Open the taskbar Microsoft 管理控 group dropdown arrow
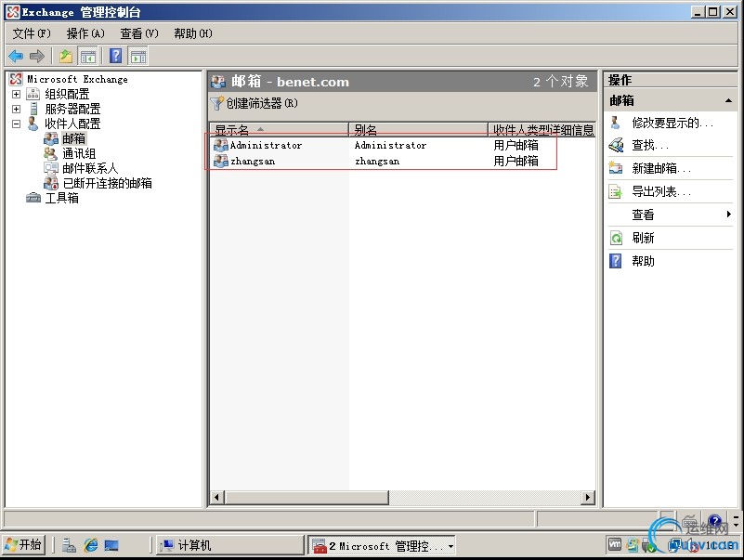Screen dimensions: 744x560 [x=450, y=547]
